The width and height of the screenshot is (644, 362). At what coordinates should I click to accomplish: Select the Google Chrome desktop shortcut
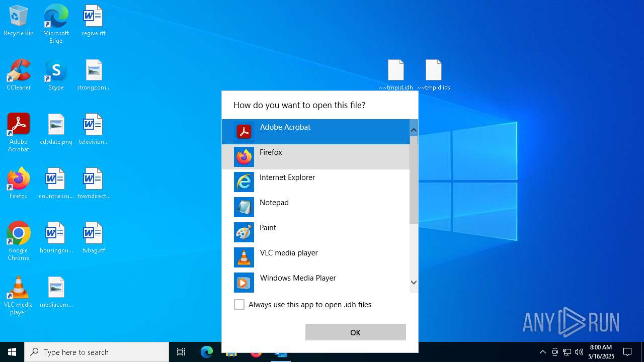coord(19,241)
